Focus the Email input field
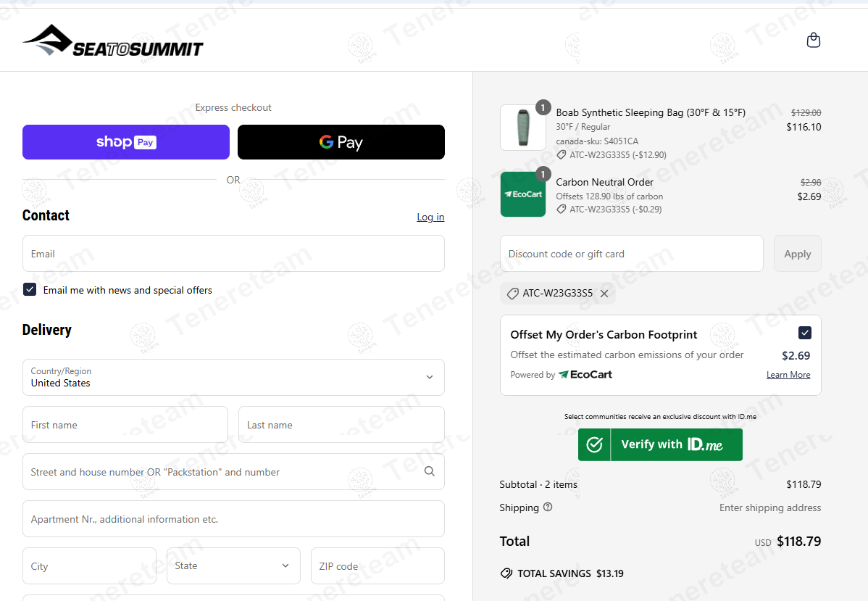 [x=233, y=254]
